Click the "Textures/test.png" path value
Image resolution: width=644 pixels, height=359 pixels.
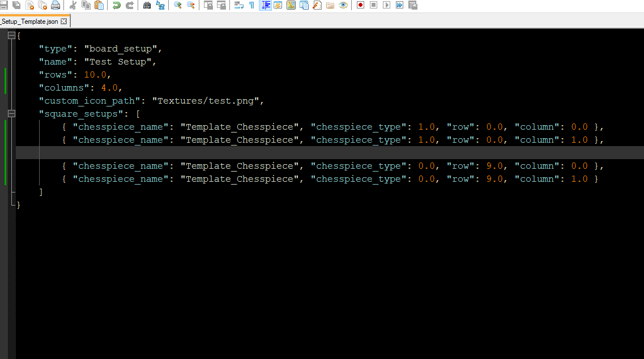pos(206,101)
